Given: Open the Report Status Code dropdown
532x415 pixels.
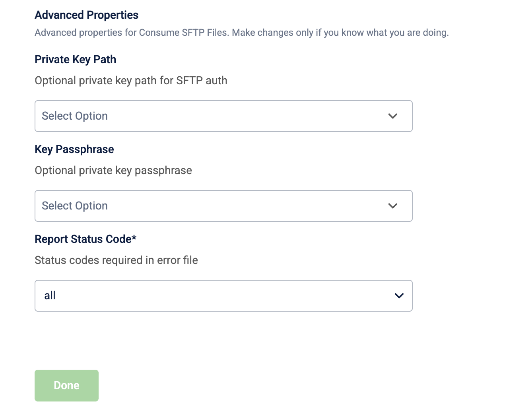Looking at the screenshot, I should point(223,296).
